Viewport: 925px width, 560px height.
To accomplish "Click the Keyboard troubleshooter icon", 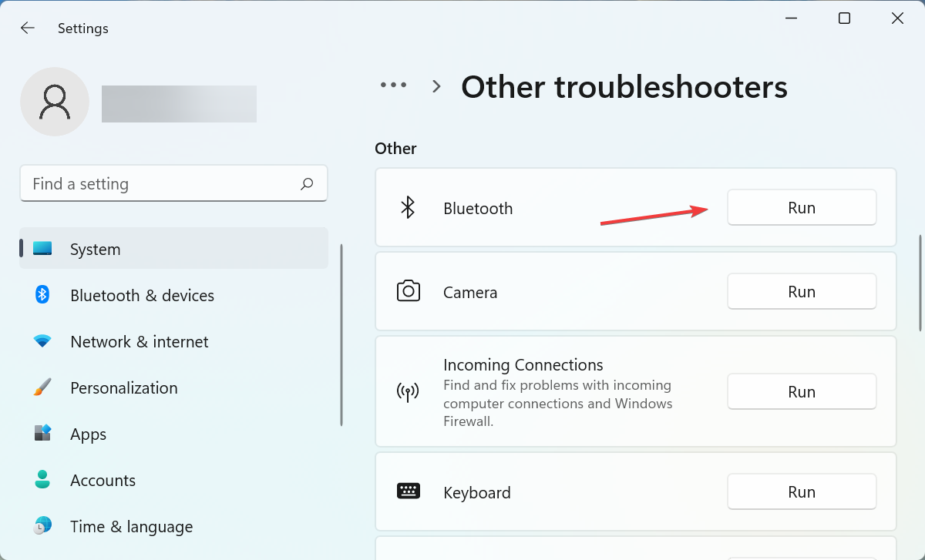I will coord(408,491).
